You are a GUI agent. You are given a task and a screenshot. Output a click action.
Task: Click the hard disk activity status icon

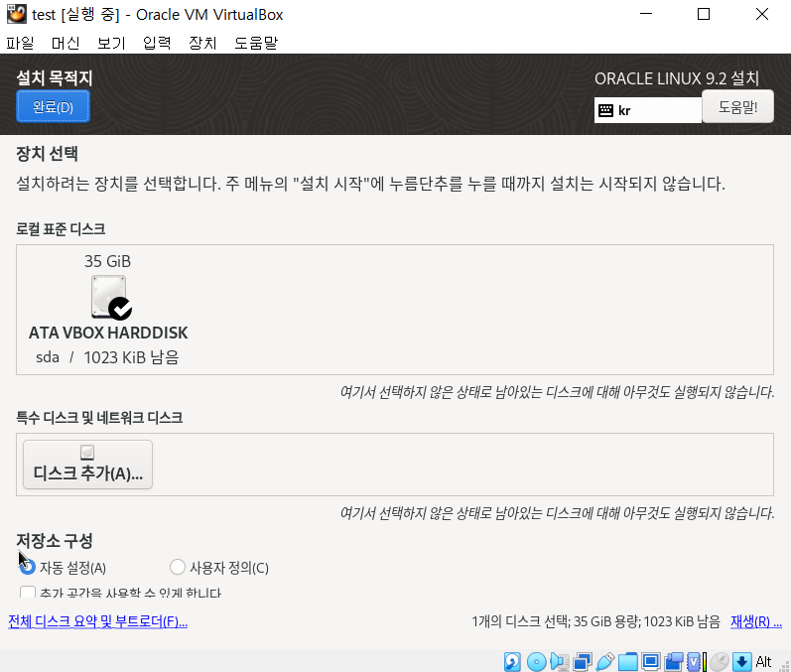tap(512, 661)
